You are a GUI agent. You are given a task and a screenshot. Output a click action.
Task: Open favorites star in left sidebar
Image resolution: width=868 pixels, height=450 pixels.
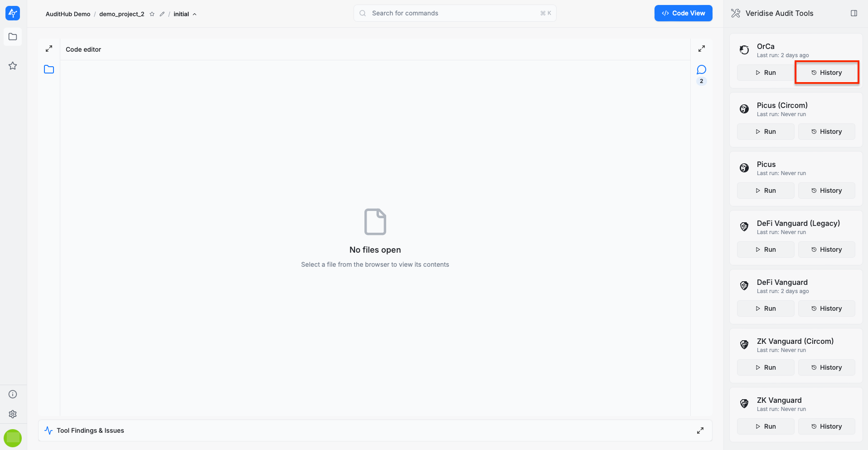[x=13, y=66]
